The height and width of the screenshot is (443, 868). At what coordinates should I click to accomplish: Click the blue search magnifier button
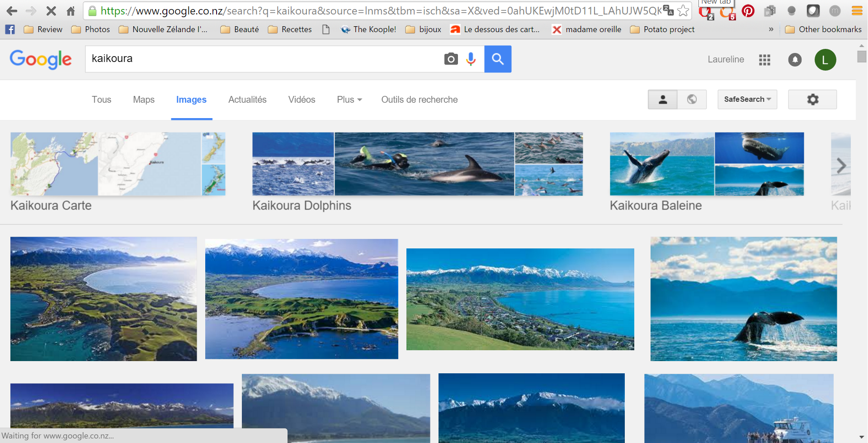498,59
